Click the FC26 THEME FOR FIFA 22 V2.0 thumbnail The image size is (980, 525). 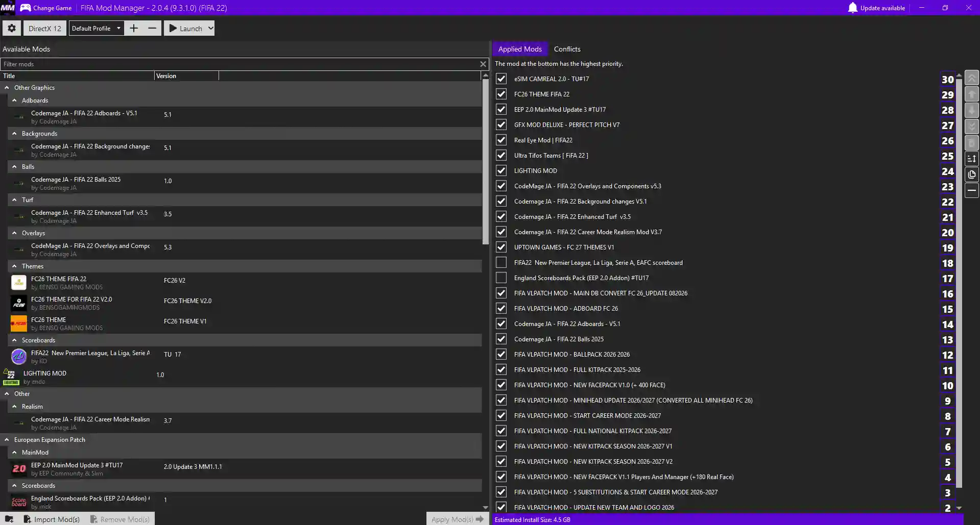coord(19,303)
